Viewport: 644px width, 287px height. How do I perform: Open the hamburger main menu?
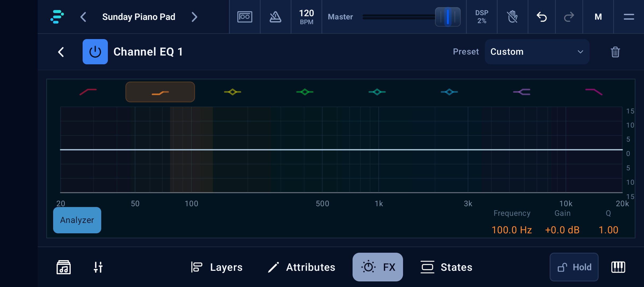click(629, 17)
